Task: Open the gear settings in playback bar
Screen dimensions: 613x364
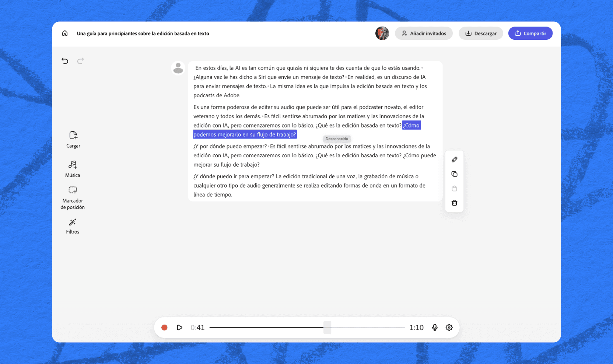Action: pyautogui.click(x=449, y=328)
